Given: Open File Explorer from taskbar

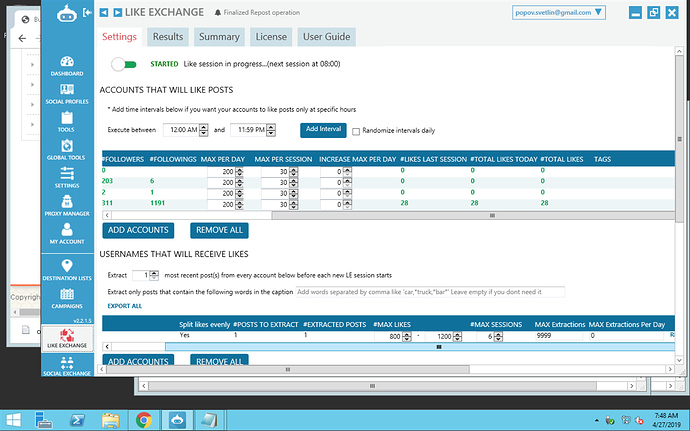Looking at the screenshot, I should pyautogui.click(x=110, y=420).
